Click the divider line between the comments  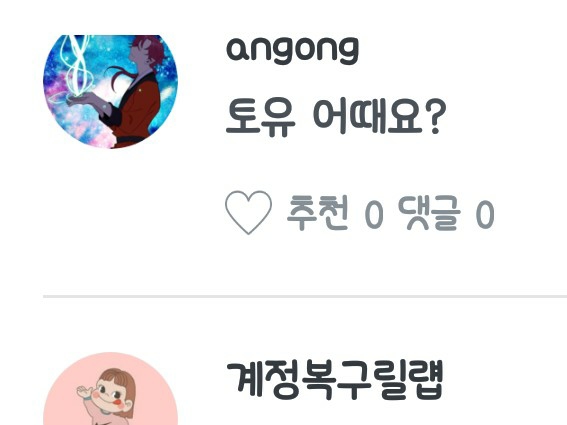(305, 296)
